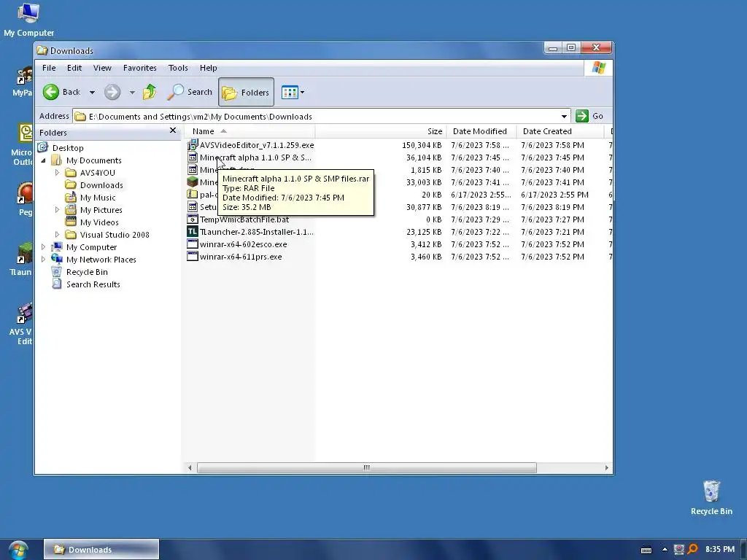Select Search Results in the tree

93,284
